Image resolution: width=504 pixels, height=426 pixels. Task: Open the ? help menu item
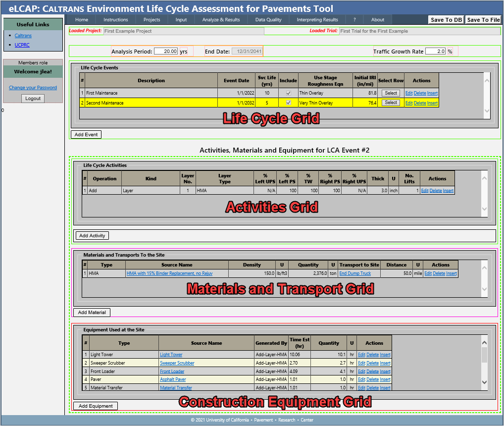click(x=354, y=20)
